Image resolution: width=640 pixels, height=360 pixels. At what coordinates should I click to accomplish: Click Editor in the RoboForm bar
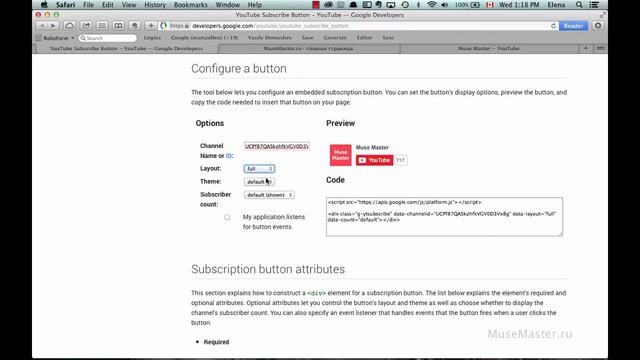point(364,38)
